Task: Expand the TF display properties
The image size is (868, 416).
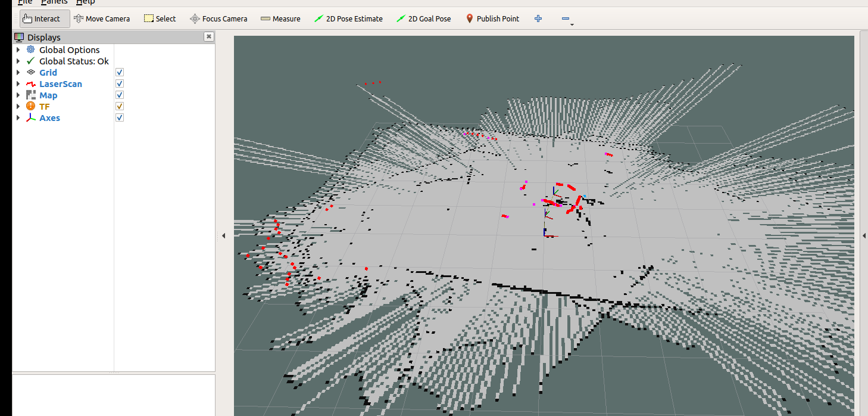Action: pyautogui.click(x=18, y=107)
